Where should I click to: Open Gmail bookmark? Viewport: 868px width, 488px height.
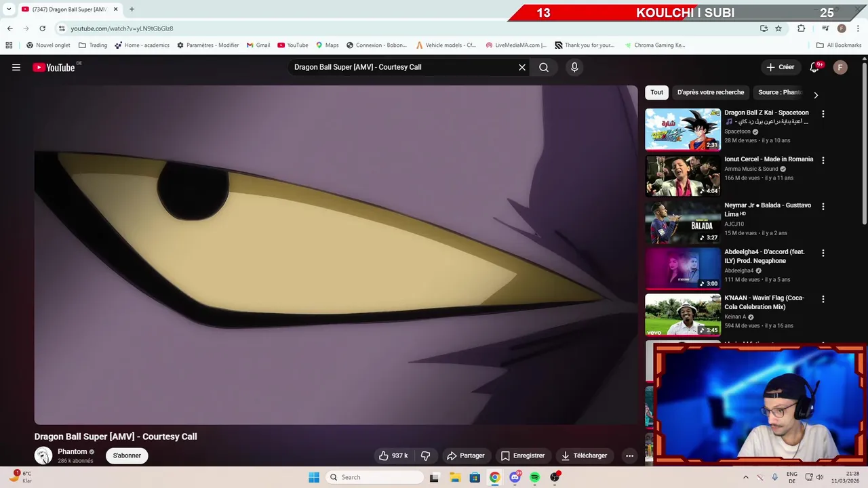pos(258,45)
